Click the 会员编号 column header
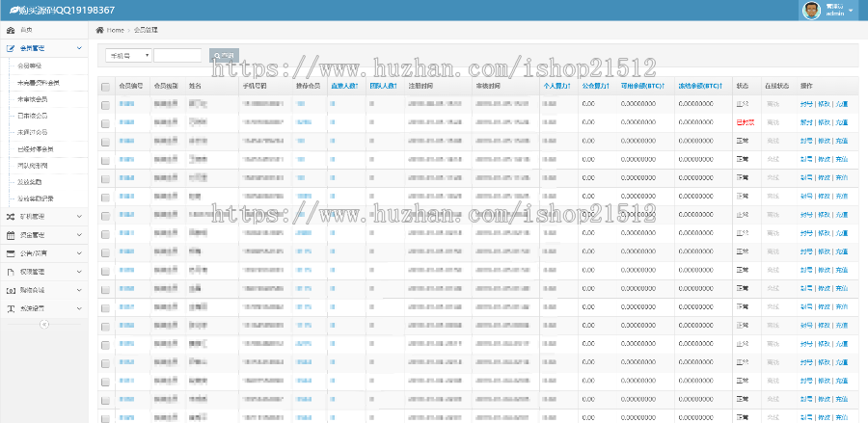The height and width of the screenshot is (423, 868). tap(131, 87)
